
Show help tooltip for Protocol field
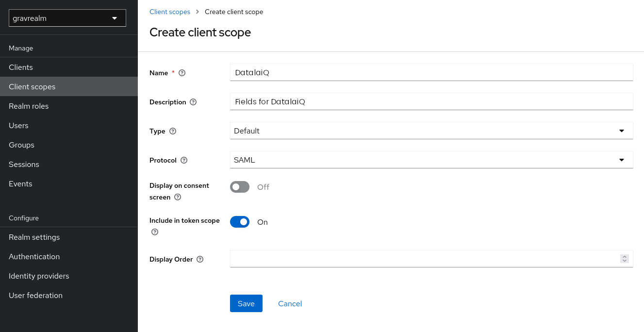[x=184, y=160]
